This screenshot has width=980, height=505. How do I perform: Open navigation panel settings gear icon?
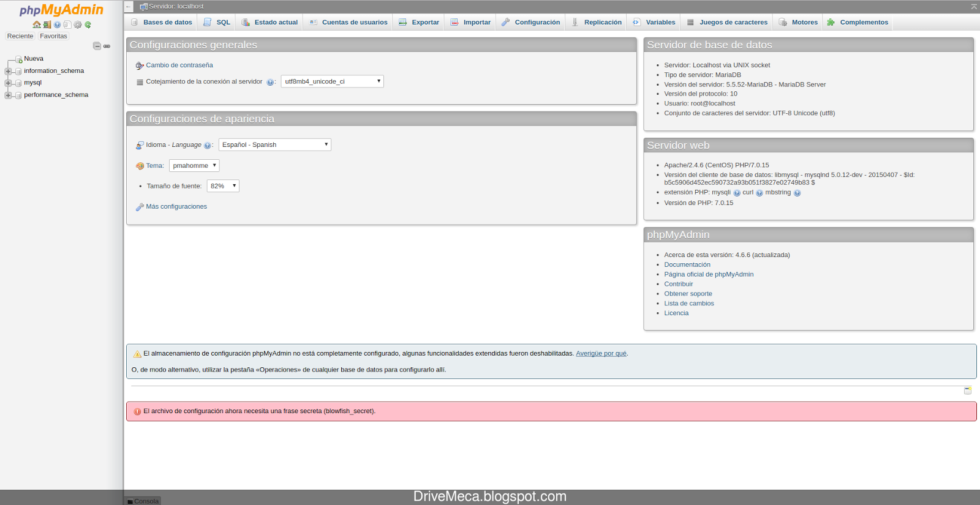[78, 25]
